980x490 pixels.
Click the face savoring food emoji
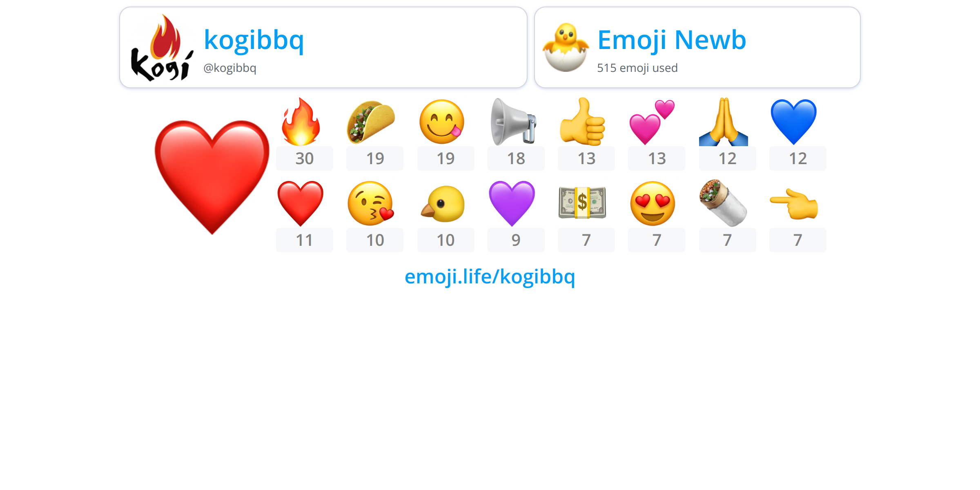442,122
